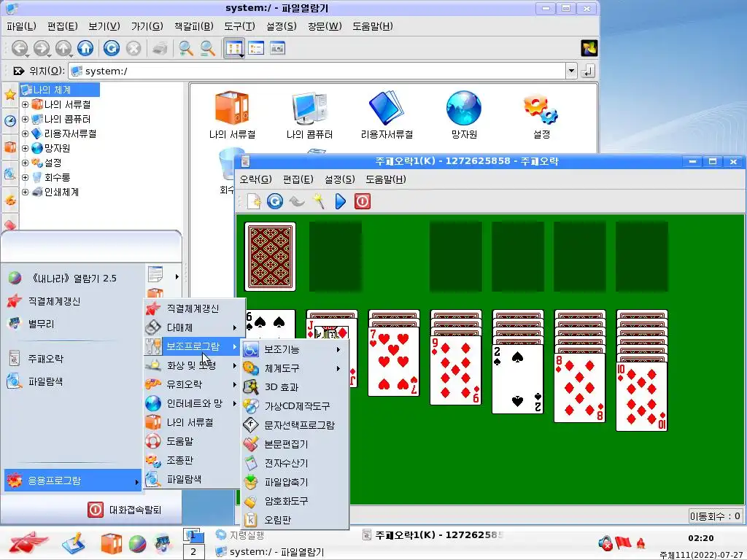
Task: Expand the 나의 서류철 tree node
Action: tap(26, 104)
